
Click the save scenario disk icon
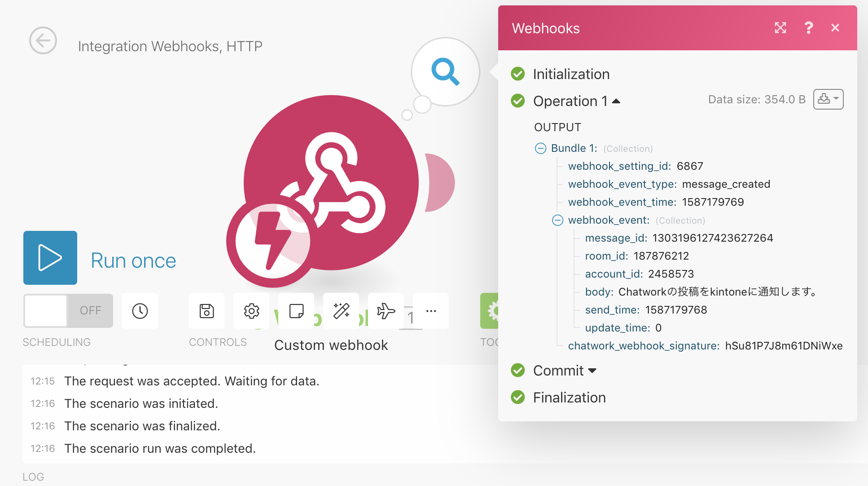(206, 311)
